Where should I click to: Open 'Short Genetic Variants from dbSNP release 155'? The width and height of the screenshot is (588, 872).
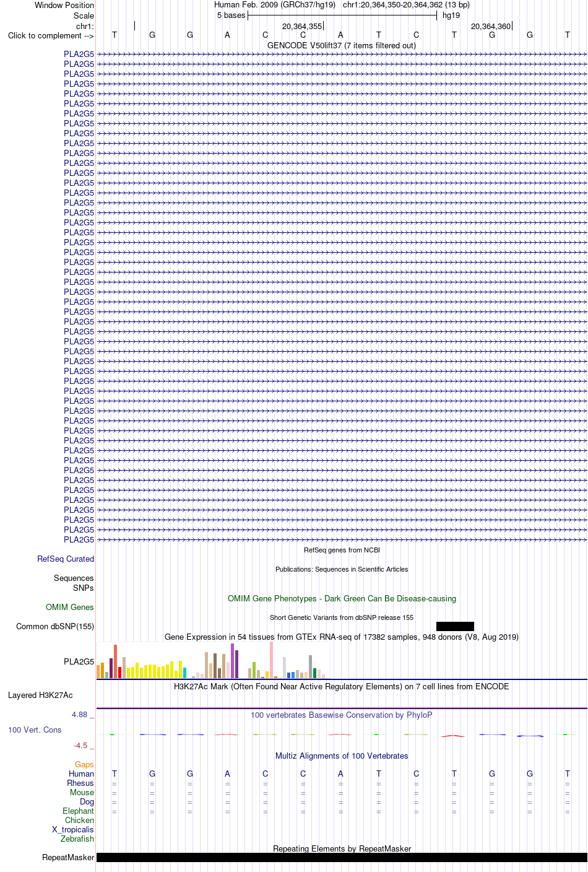[x=342, y=617]
